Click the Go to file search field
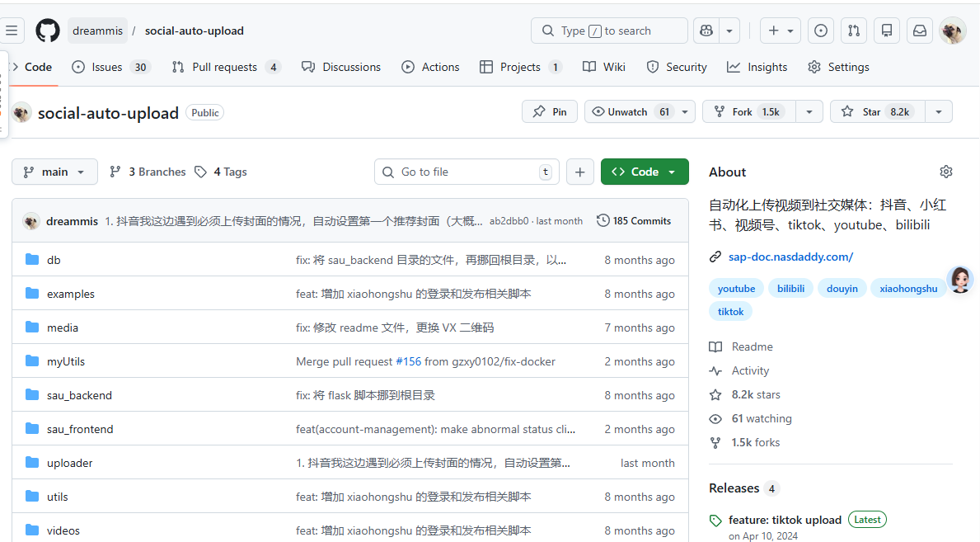 coord(467,172)
